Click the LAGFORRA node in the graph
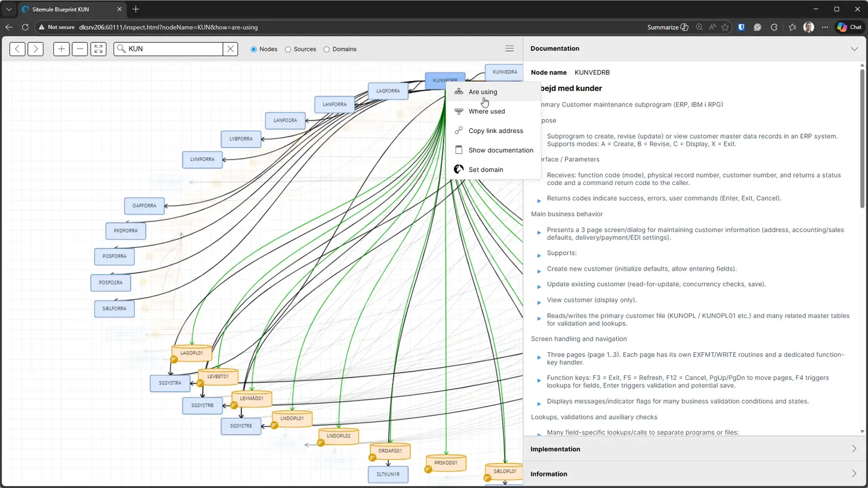Screen dimensions: 868x488 388,91
